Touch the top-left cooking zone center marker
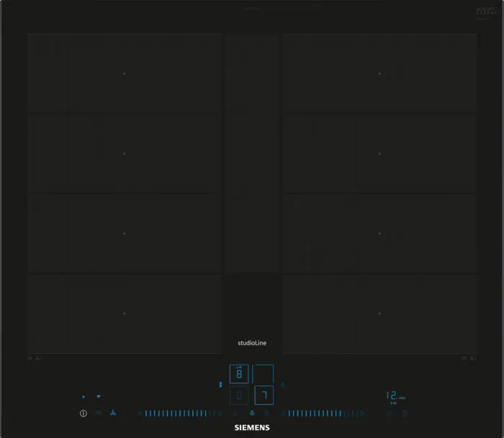Viewport: 504px width, 438px height. coord(124,73)
